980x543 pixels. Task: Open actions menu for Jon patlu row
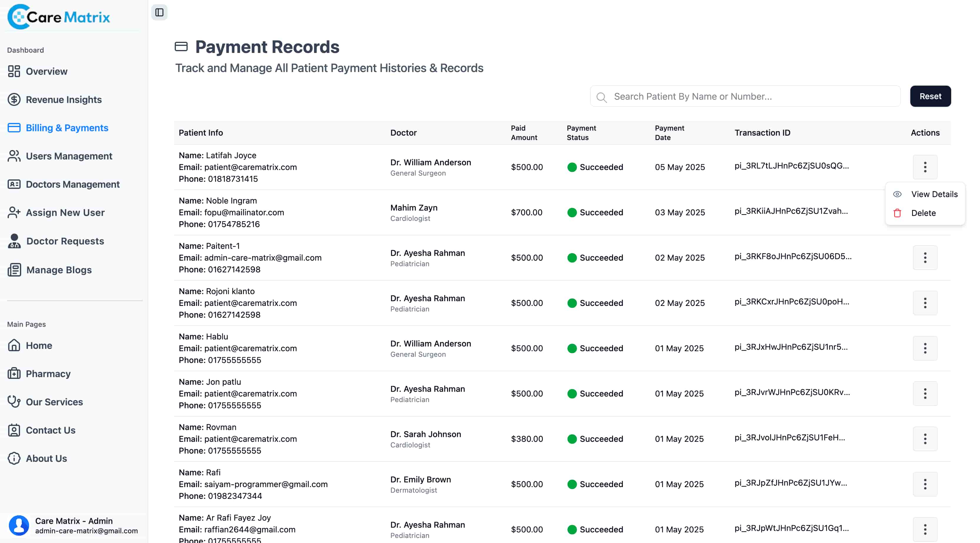point(925,394)
